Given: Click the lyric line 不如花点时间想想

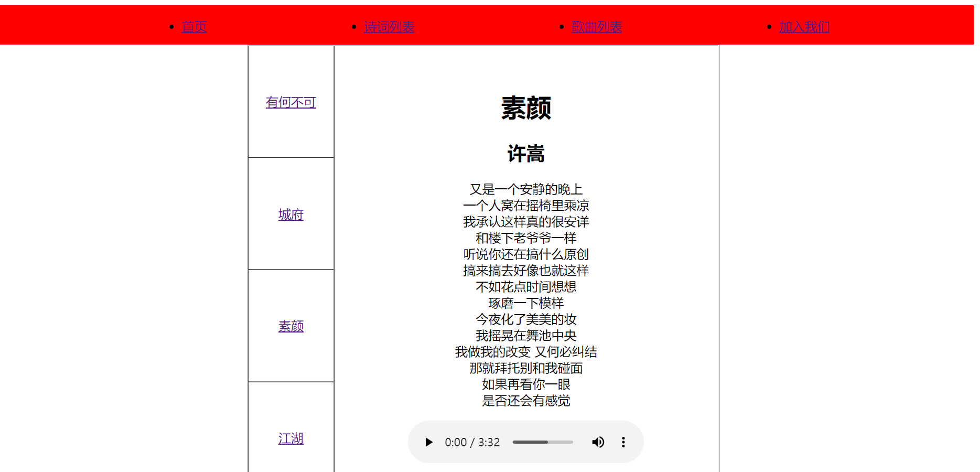Looking at the screenshot, I should (526, 287).
